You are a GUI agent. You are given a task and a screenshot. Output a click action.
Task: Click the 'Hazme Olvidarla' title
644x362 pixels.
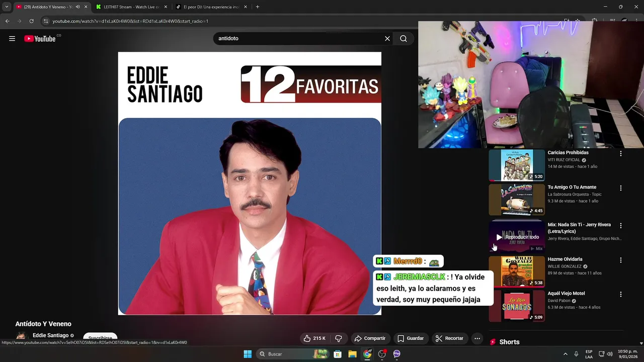tap(565, 259)
